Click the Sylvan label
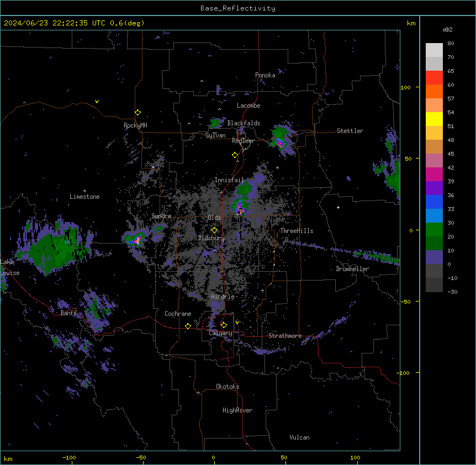Image resolution: width=476 pixels, height=465 pixels. point(215,135)
